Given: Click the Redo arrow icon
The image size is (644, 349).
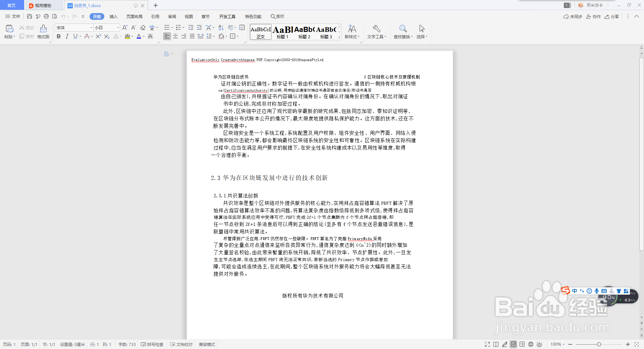Looking at the screenshot, I should [x=74, y=16].
